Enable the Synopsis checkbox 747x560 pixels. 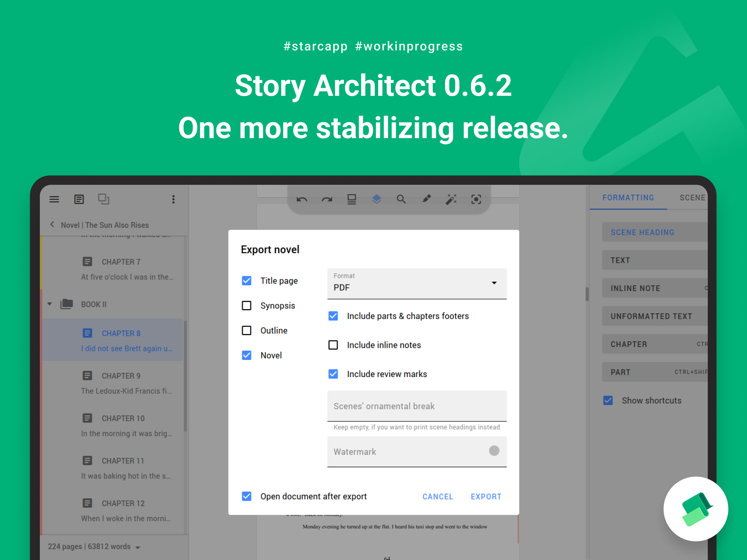(x=247, y=306)
